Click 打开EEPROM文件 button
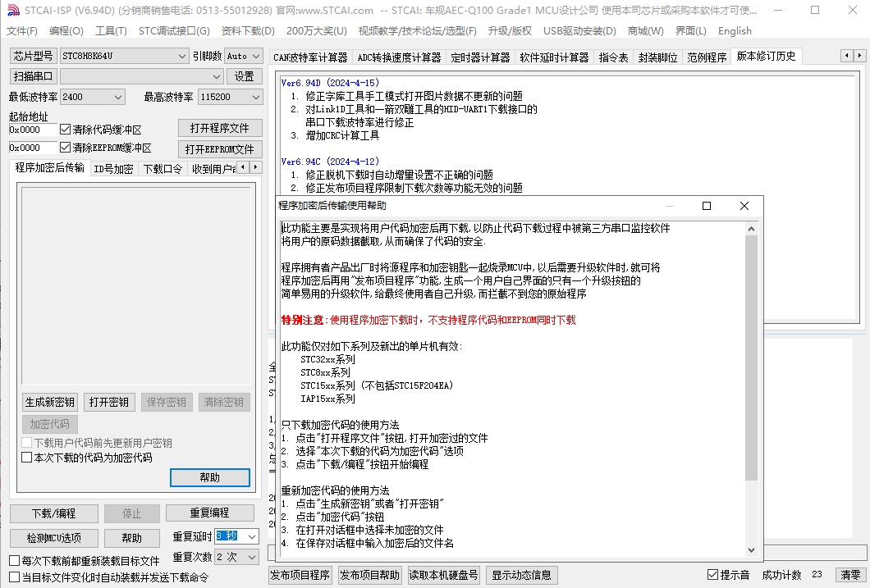Viewport: 870px width, 588px height. click(220, 149)
